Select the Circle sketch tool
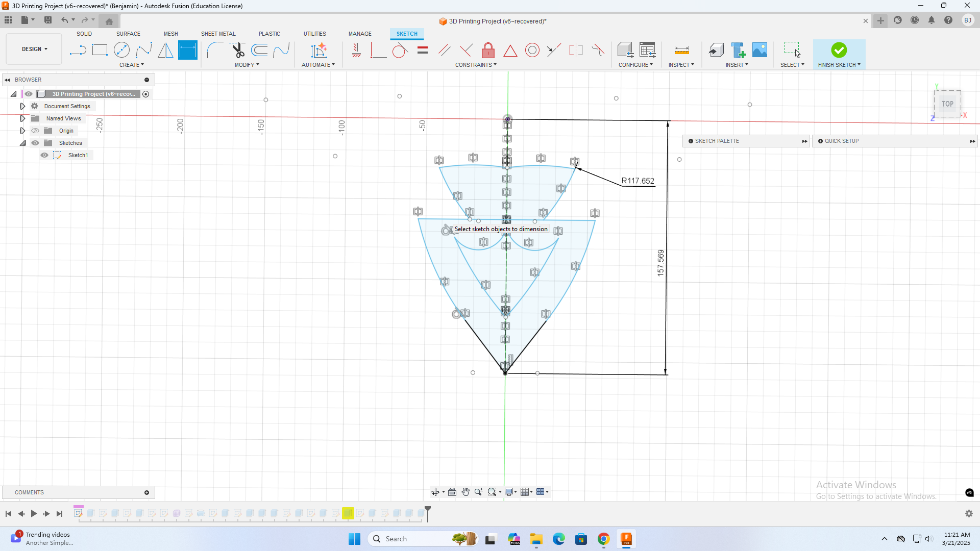 (x=121, y=50)
